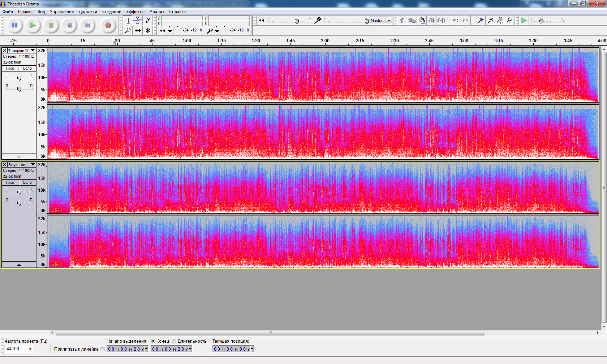Solo Звуковая track with Соло
607x364 pixels.
27,182
